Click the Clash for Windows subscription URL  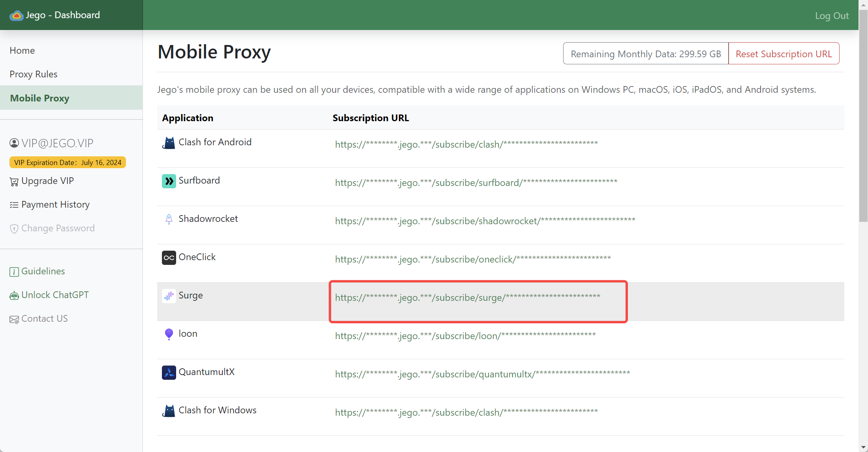coord(466,412)
